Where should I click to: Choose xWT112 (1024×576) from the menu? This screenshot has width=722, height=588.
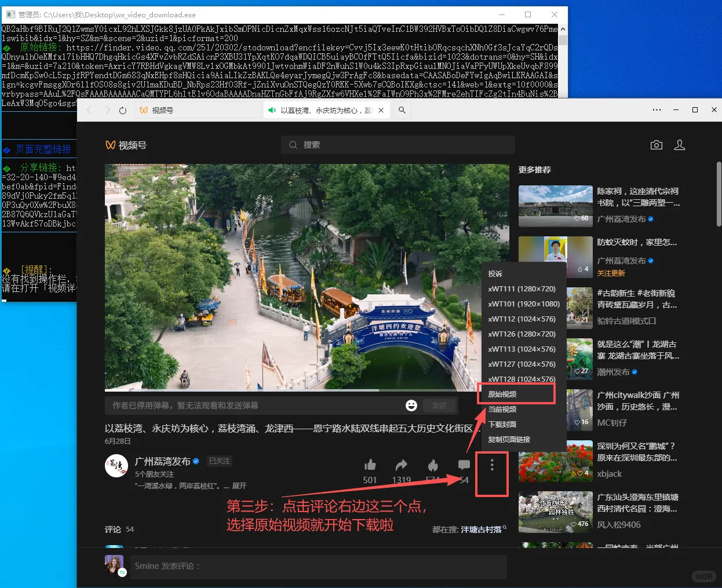(x=523, y=319)
